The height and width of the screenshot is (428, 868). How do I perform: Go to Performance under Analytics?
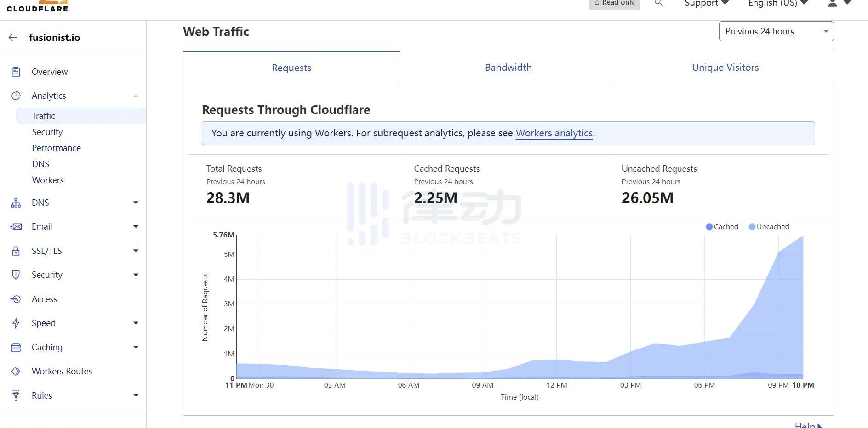click(x=56, y=148)
